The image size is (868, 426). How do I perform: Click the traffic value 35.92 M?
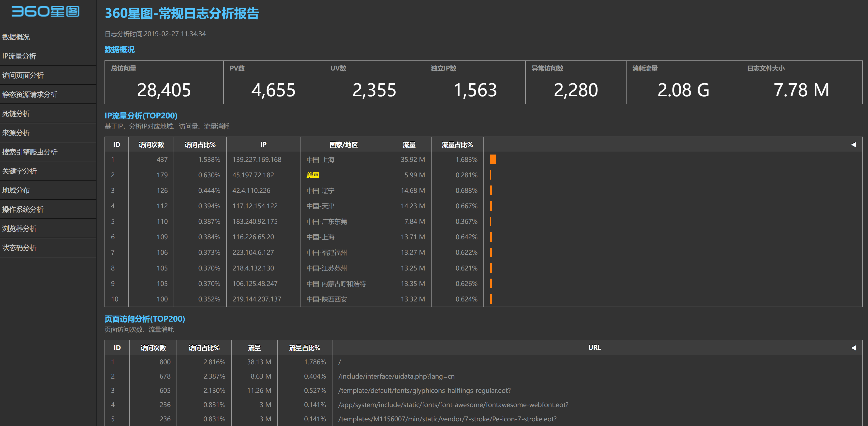(412, 160)
